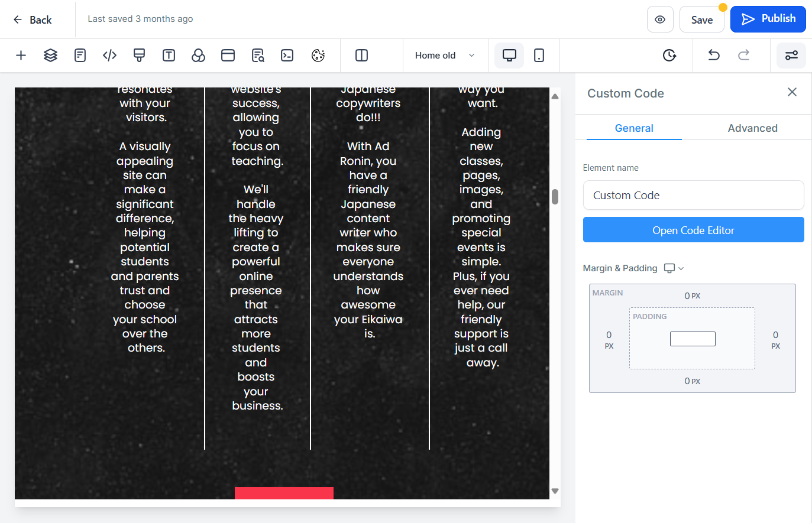Click the canvas scrollbar down arrow
The width and height of the screenshot is (812, 523).
click(x=555, y=491)
